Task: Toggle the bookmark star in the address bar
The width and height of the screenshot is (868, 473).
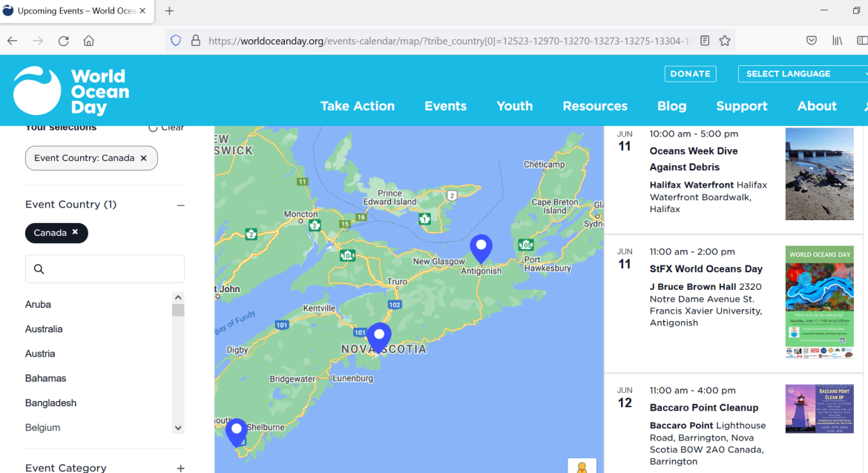Action: click(x=725, y=41)
